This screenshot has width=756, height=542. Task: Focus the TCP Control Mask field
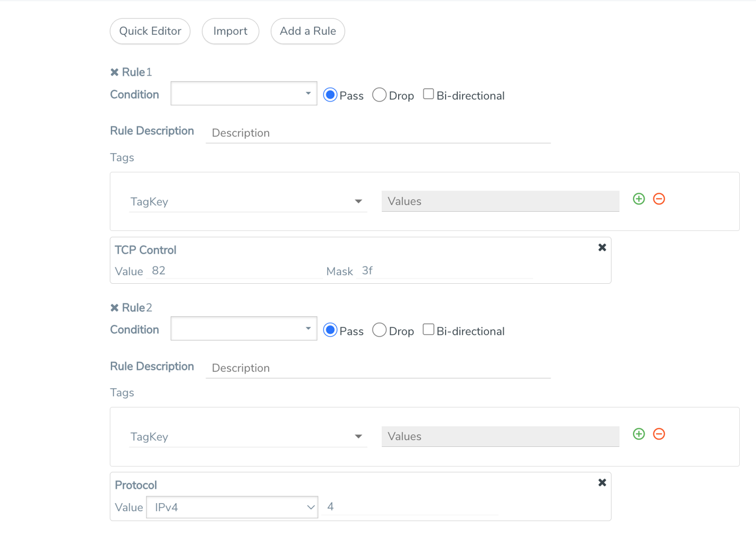(x=445, y=271)
